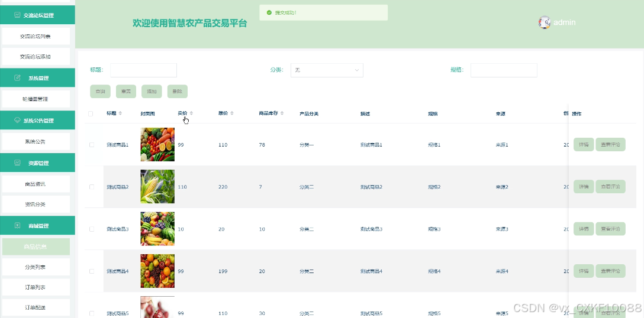Viewport: 644px width, 318px height.
Task: Open 资讯分类 in the sidebar
Action: (36, 205)
